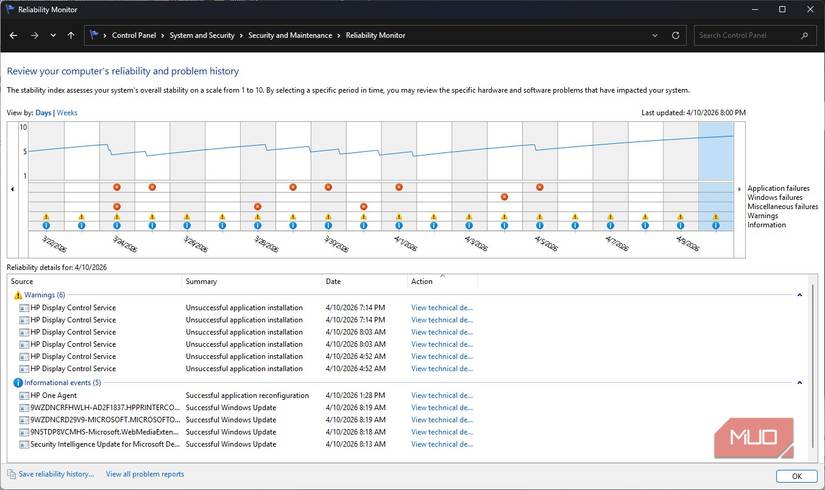Screen dimensions: 825x490
Task: Click the information icon for 4/1/2026
Action: click(x=399, y=225)
